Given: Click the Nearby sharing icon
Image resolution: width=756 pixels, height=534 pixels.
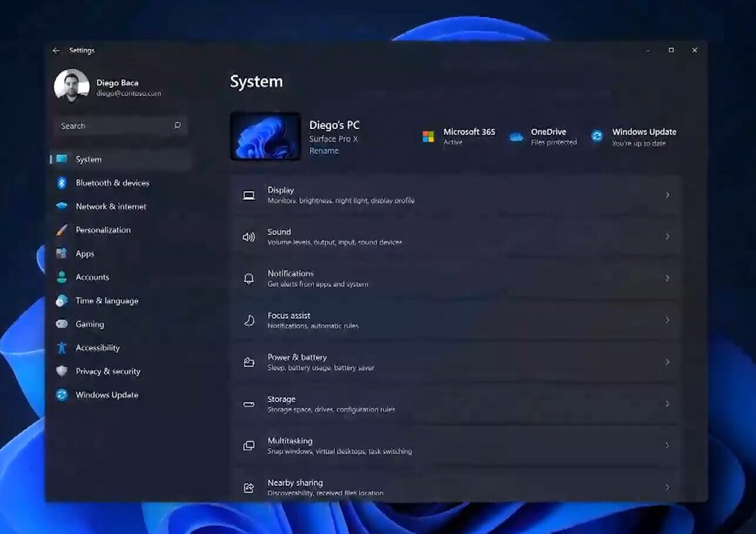Looking at the screenshot, I should [x=248, y=487].
